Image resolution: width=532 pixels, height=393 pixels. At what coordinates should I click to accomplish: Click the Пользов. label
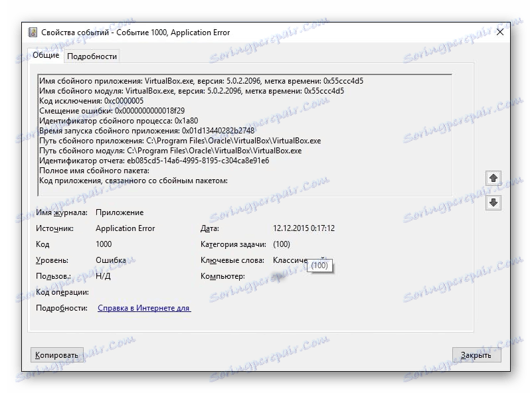[53, 276]
